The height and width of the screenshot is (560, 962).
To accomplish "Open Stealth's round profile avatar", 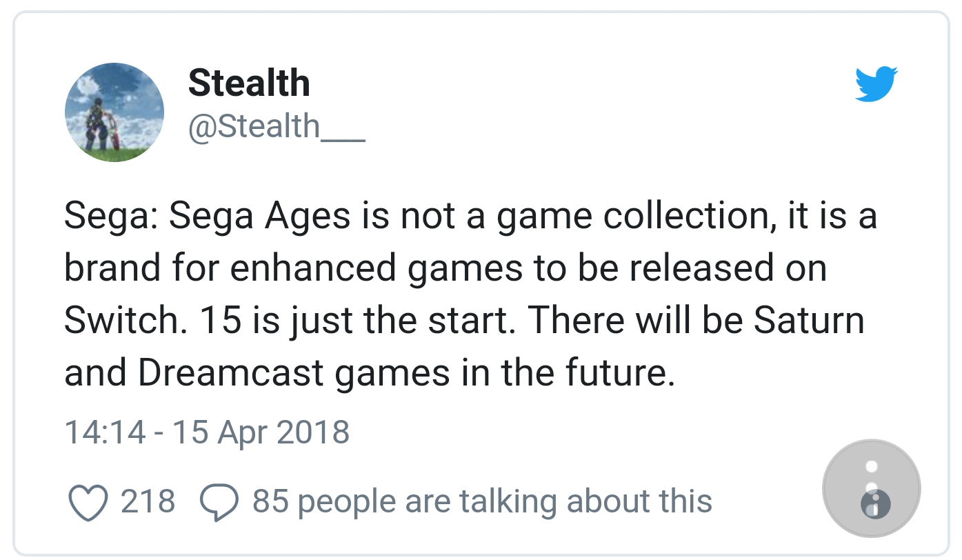I will [x=114, y=112].
